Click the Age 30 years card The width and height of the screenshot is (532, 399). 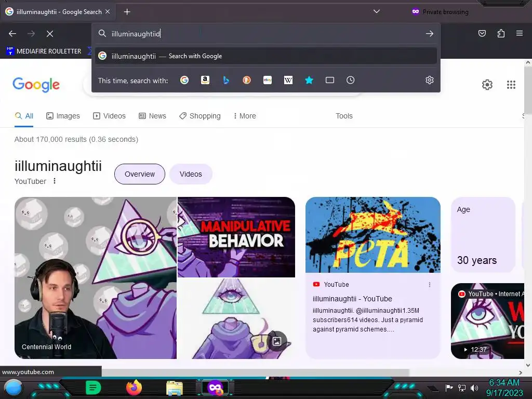tap(483, 235)
